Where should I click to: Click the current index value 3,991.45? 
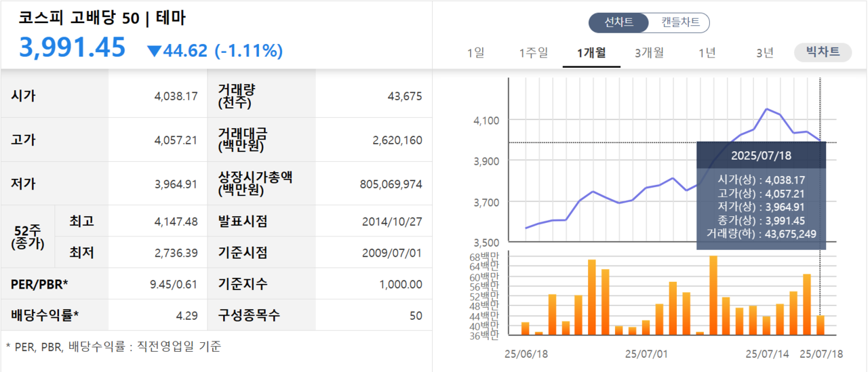[x=73, y=48]
